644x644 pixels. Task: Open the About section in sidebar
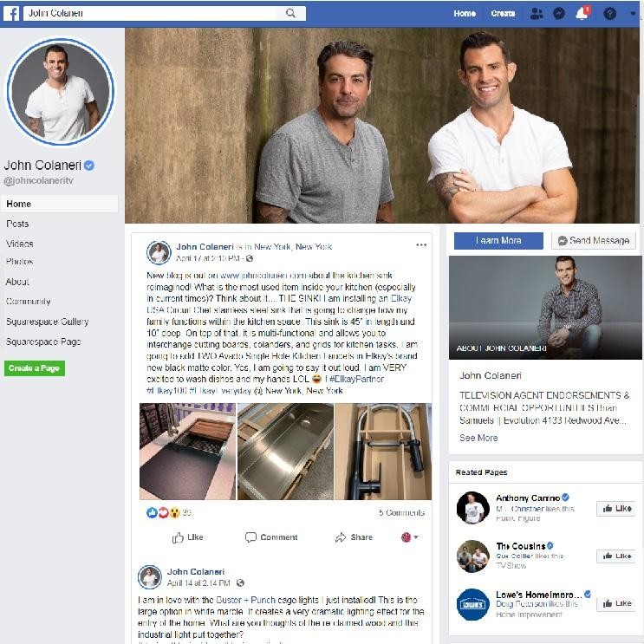[x=17, y=282]
